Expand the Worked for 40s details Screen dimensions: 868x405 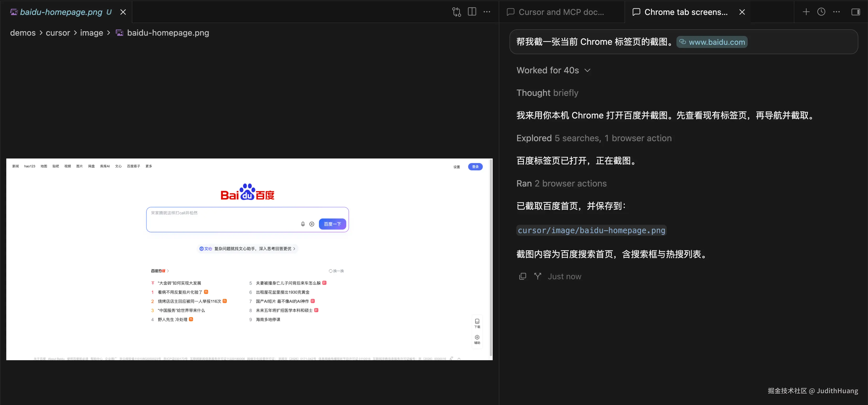[553, 70]
